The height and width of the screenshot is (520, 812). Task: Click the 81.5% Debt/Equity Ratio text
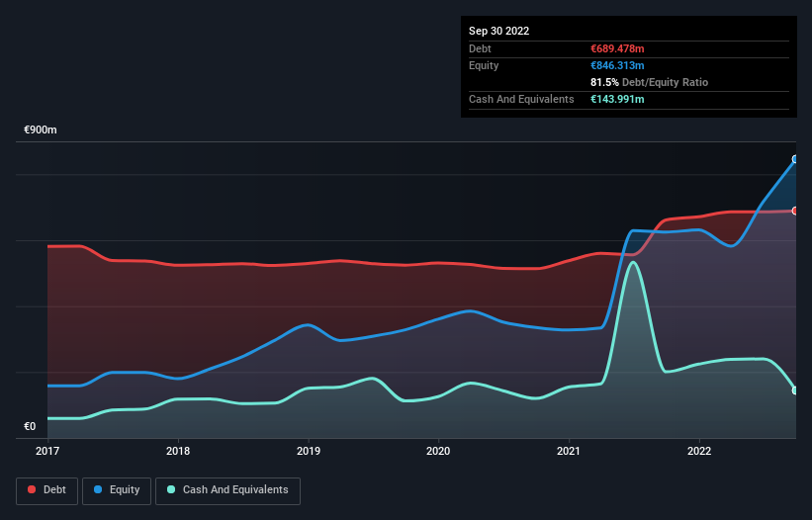(649, 82)
